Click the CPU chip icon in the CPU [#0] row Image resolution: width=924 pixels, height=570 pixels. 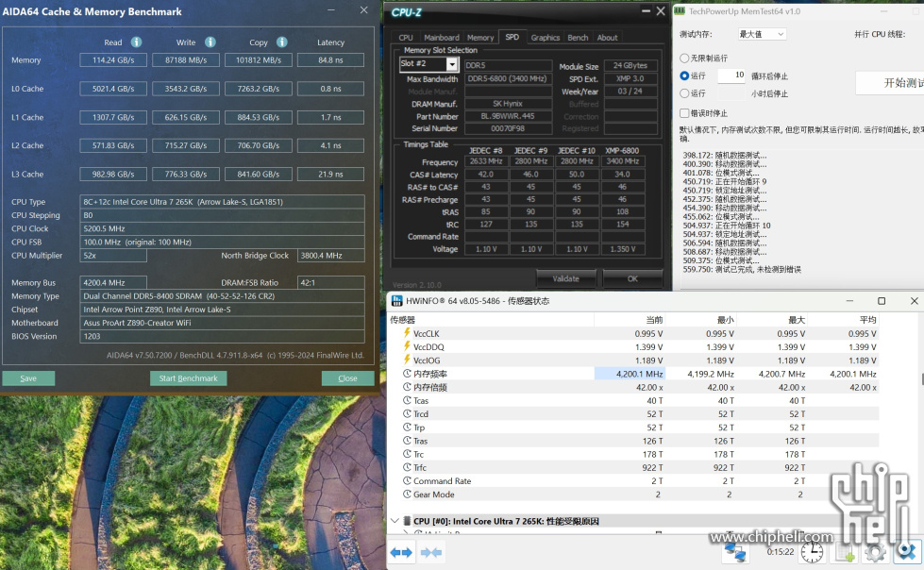[407, 521]
